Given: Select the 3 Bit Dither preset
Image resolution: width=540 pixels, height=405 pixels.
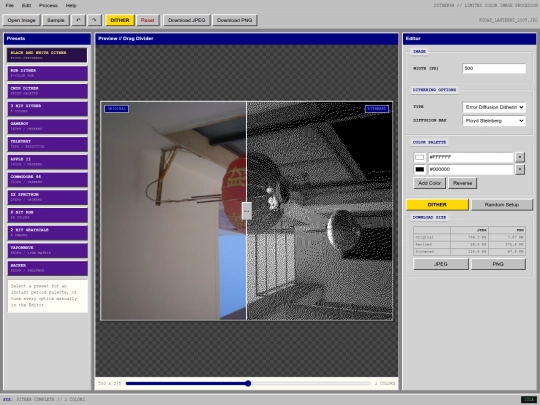Looking at the screenshot, I should pyautogui.click(x=48, y=108).
